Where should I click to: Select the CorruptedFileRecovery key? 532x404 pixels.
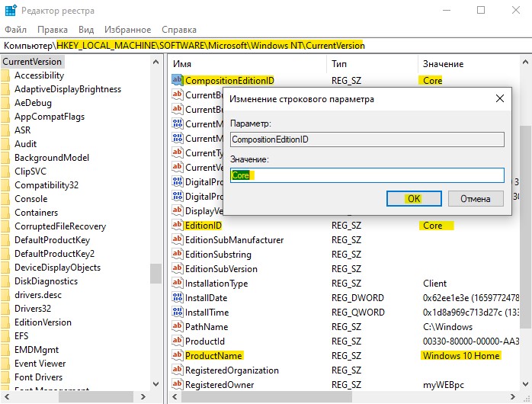[x=60, y=226]
